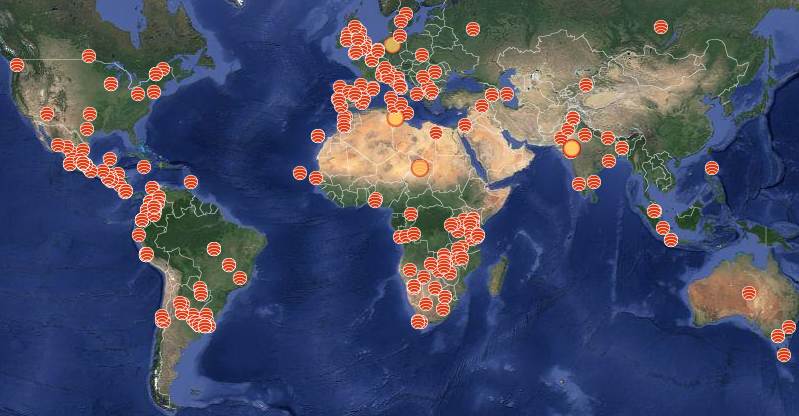799x416 pixels.
Task: Open the red marker in Siberia, Russia
Action: point(661,27)
